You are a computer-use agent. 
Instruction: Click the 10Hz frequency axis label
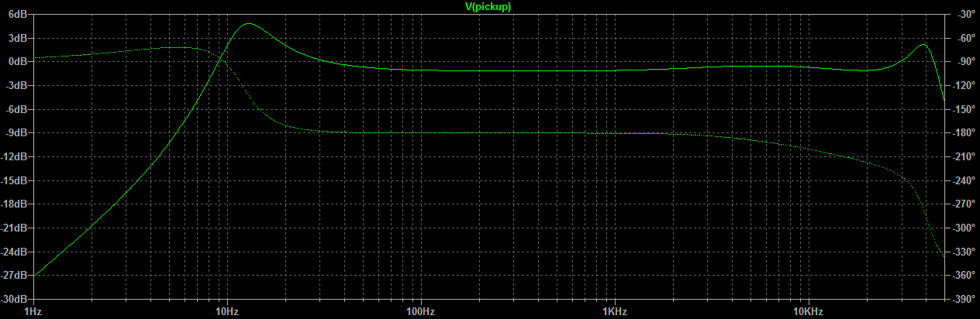227,310
